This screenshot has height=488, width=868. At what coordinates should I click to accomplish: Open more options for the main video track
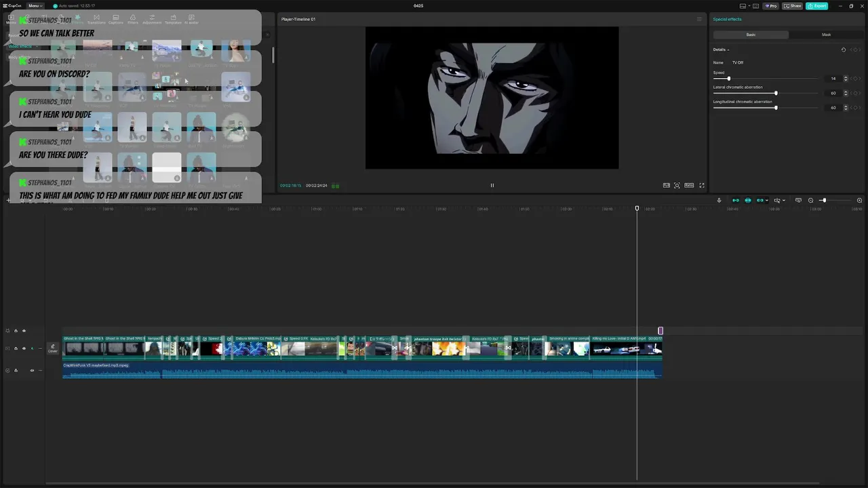click(40, 348)
